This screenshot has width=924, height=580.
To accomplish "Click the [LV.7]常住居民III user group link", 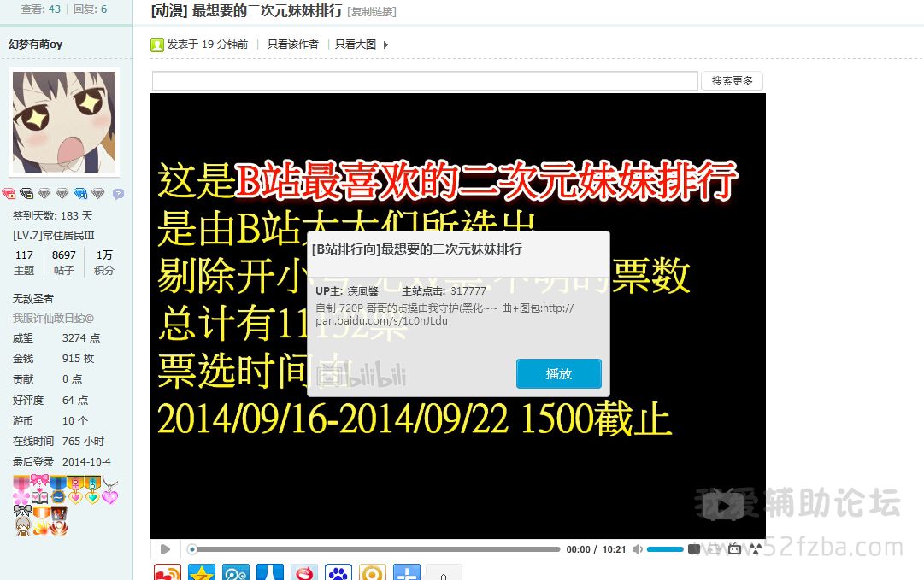I will coord(54,236).
